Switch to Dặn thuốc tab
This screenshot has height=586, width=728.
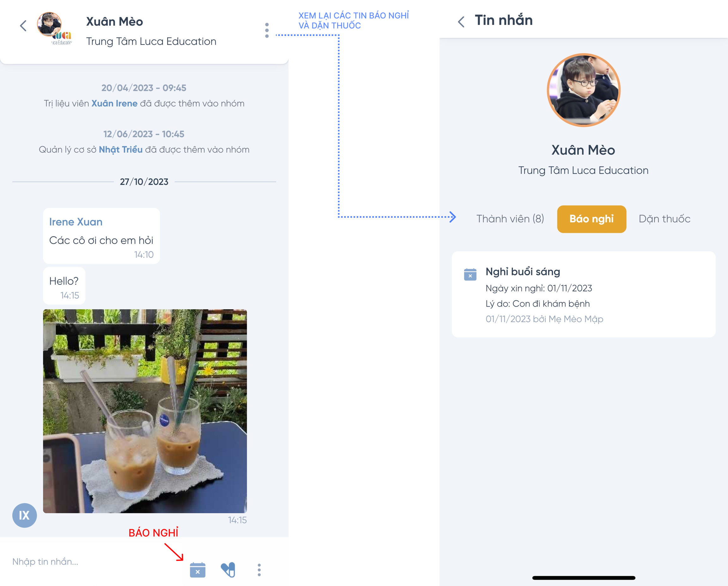[x=664, y=219]
